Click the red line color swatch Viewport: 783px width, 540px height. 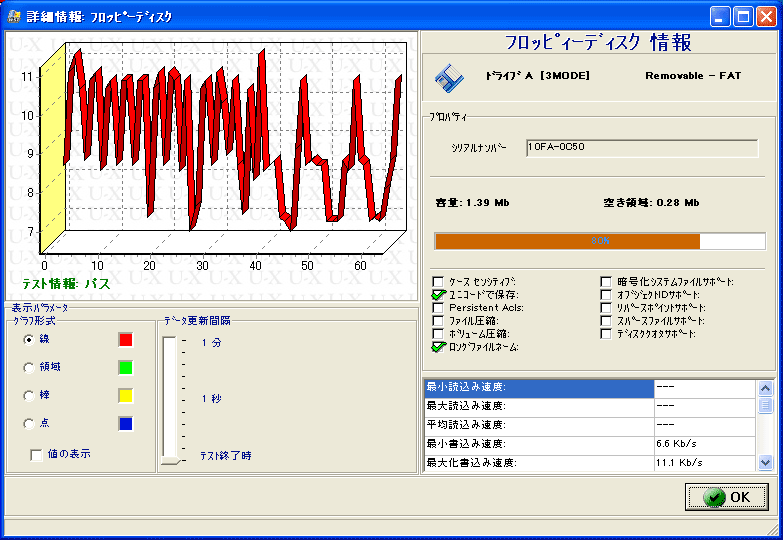click(x=125, y=340)
